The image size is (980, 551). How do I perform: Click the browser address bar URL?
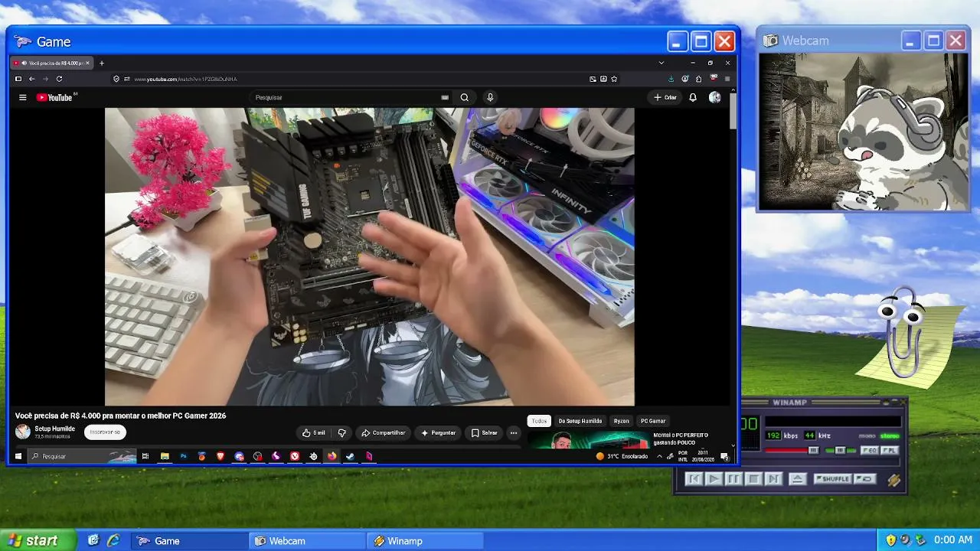(x=186, y=79)
